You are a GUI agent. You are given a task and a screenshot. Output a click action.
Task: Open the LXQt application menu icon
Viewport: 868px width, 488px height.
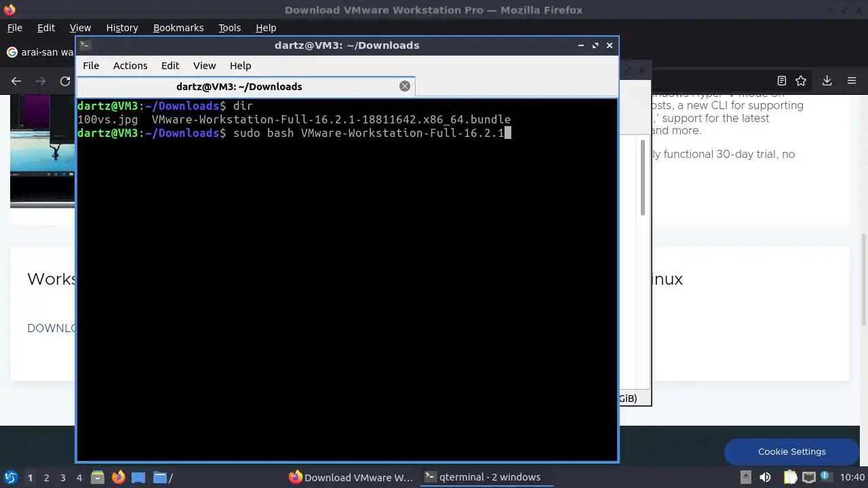10,477
